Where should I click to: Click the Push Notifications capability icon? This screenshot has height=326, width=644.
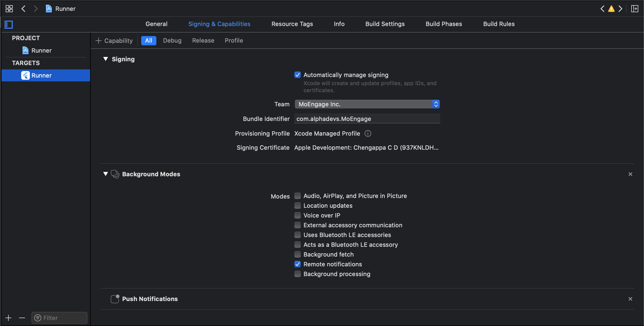(115, 299)
